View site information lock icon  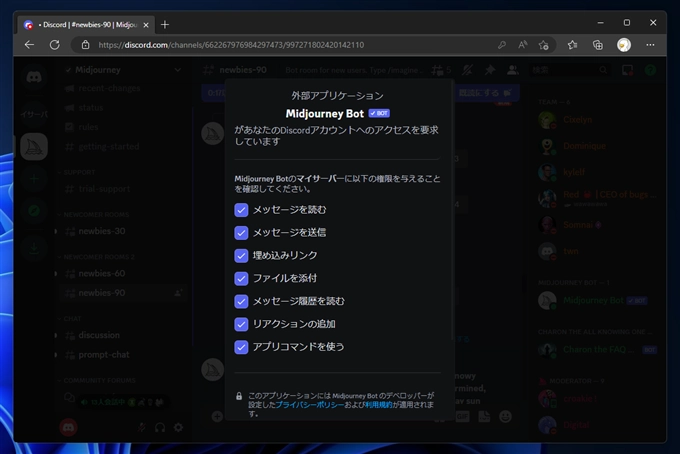pos(85,45)
